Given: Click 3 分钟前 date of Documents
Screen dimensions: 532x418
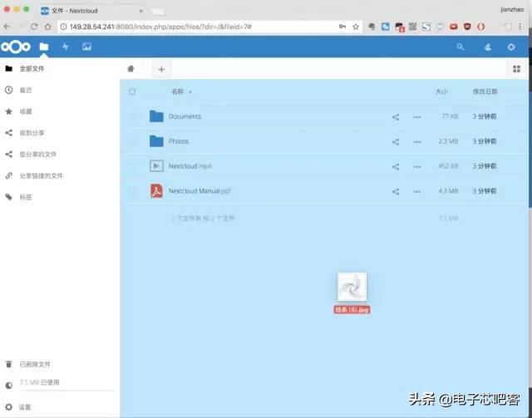Looking at the screenshot, I should [485, 116].
